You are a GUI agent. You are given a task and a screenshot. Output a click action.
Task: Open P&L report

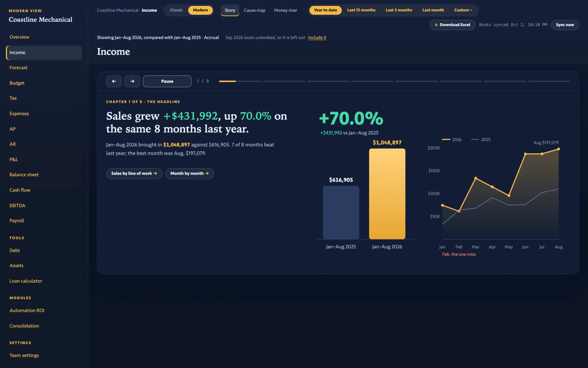pos(44,160)
